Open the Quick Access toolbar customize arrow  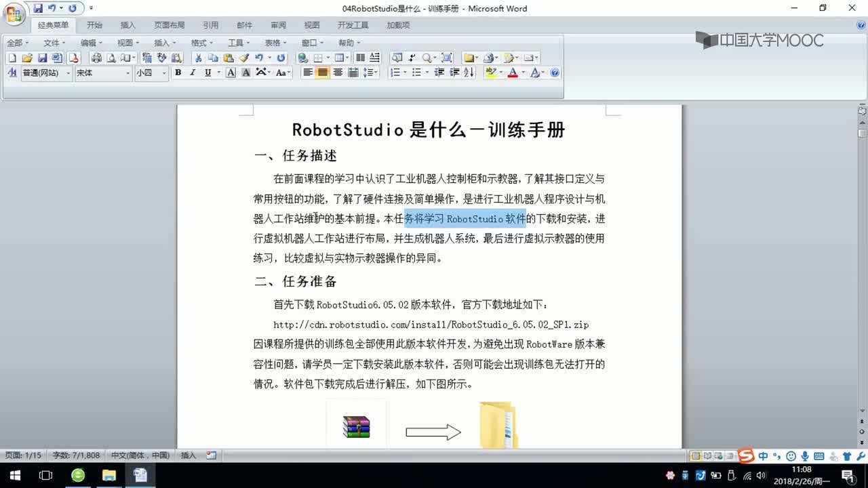click(x=92, y=9)
